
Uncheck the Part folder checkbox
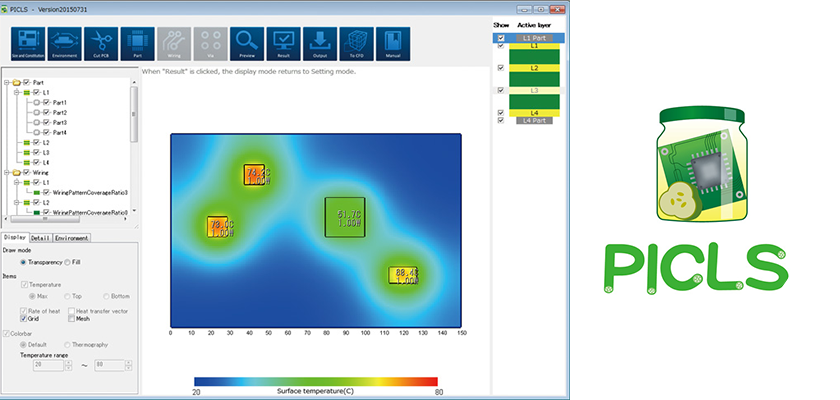click(26, 82)
